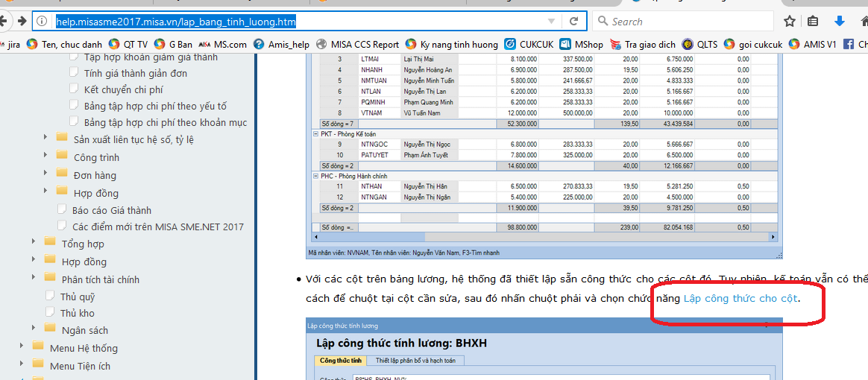This screenshot has width=868, height=380.
Task: Open the bookmarks library list icon
Action: click(x=813, y=22)
